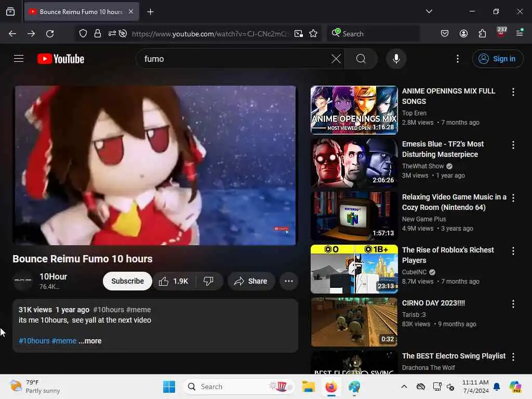Clear the fumo search text

click(x=336, y=59)
